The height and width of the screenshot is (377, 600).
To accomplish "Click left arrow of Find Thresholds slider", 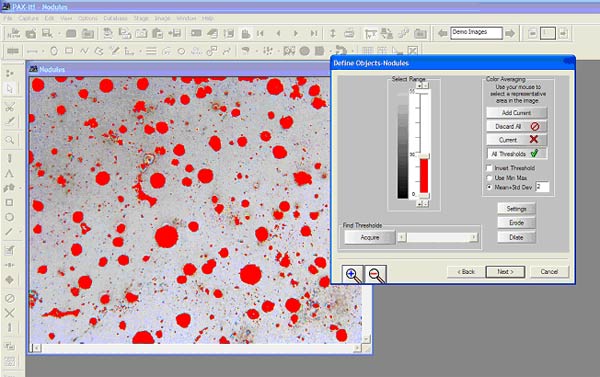I will click(x=401, y=237).
